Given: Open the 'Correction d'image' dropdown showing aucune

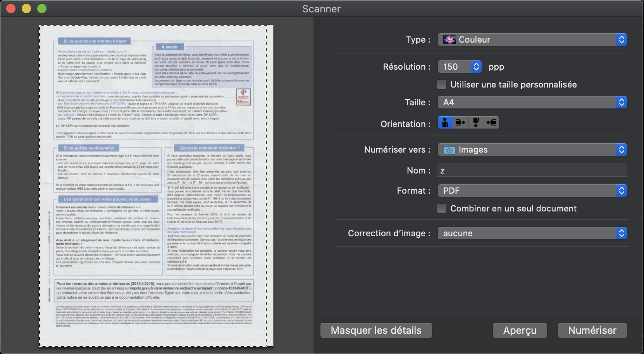Looking at the screenshot, I should click(x=532, y=233).
